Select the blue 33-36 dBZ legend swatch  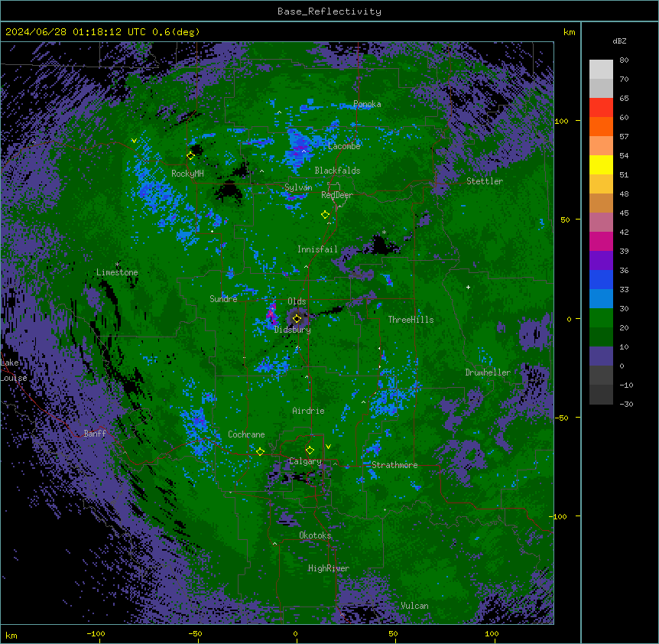[601, 279]
